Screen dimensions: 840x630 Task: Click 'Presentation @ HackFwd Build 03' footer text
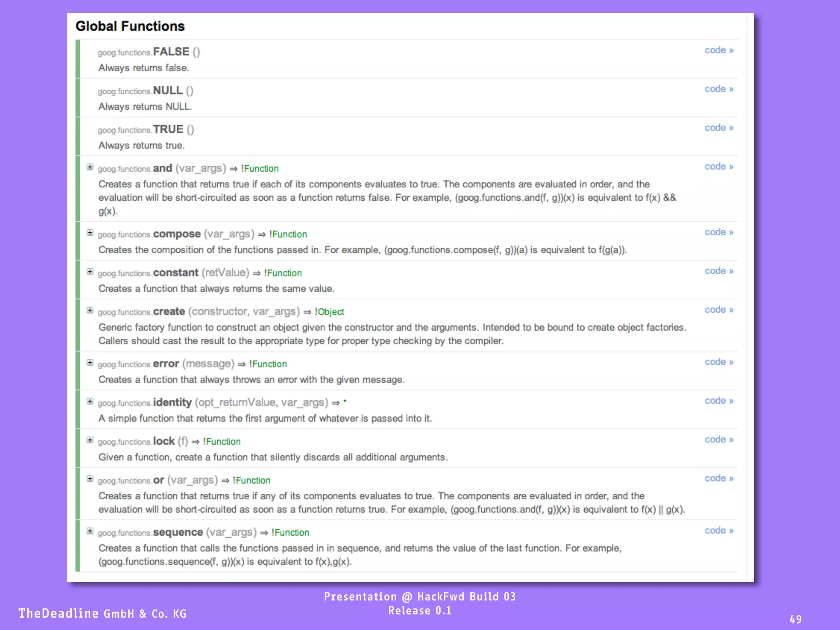click(x=420, y=597)
